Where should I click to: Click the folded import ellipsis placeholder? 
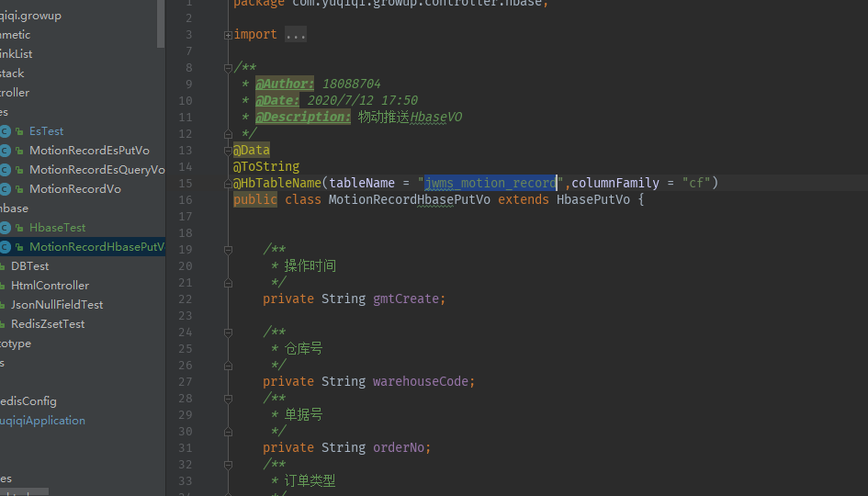pyautogui.click(x=296, y=35)
